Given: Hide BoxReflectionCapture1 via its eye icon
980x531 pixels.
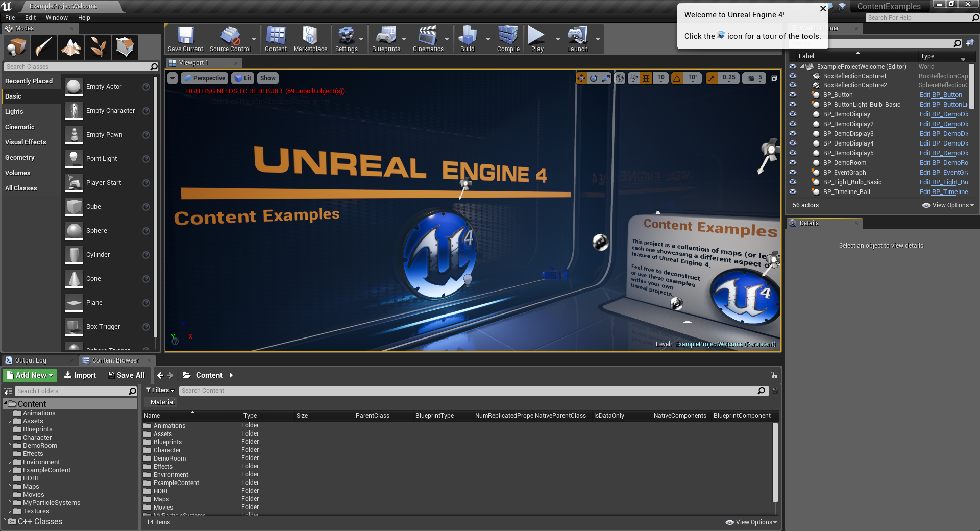Looking at the screenshot, I should (x=793, y=76).
